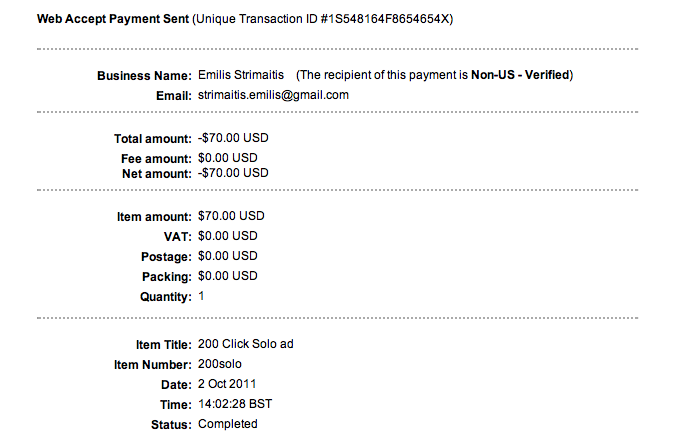Click the time "14:02:28 BST"

point(235,404)
